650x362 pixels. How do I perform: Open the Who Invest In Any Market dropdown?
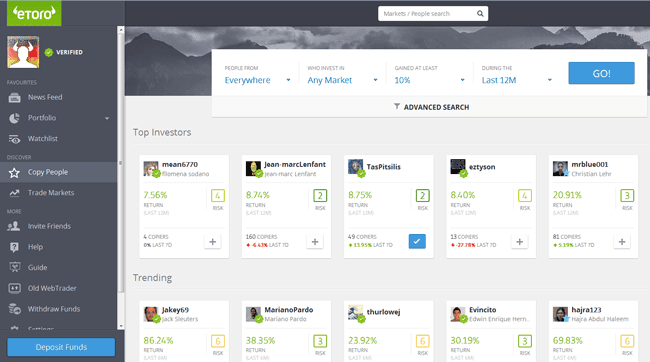[342, 80]
